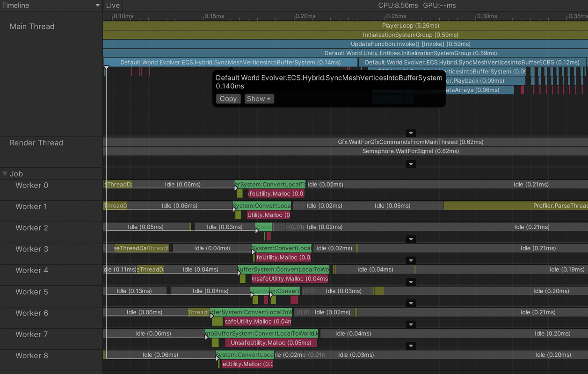Expand the Main Thread details arrow

point(411,133)
